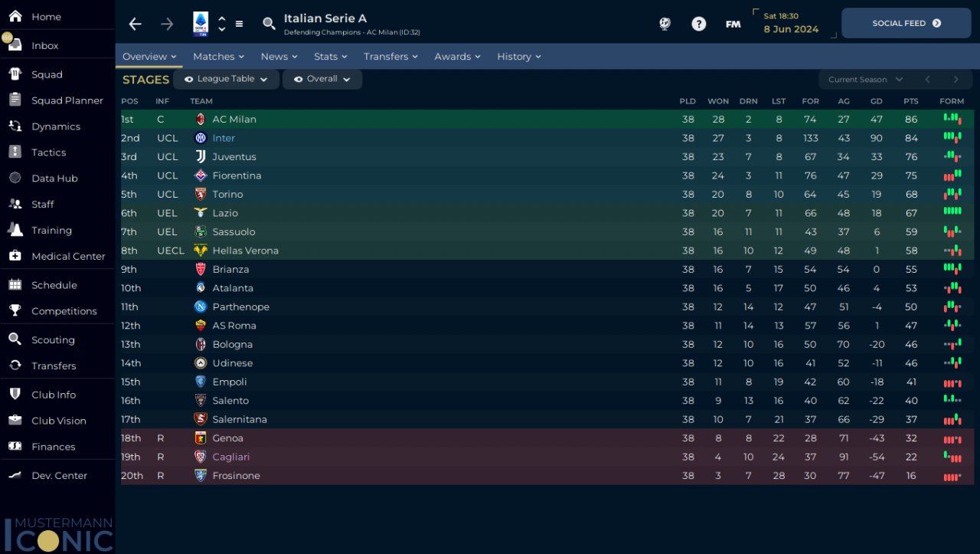Open the League Table view dropdown
Image resolution: width=980 pixels, height=554 pixels.
click(226, 79)
